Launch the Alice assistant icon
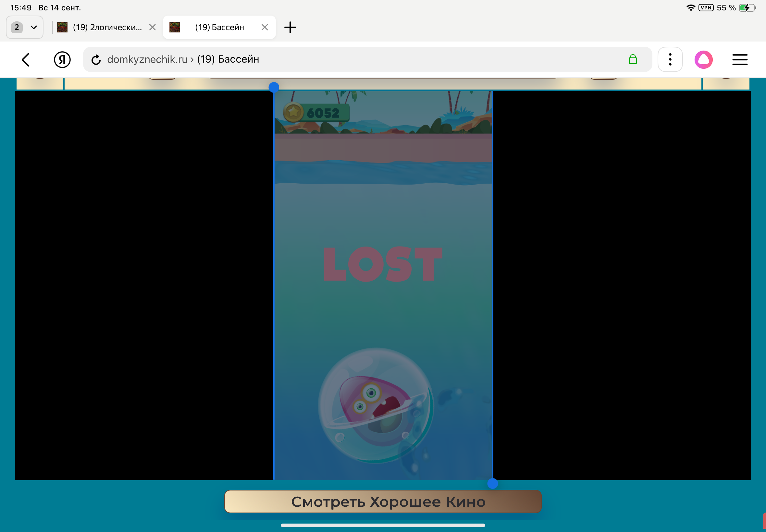Viewport: 766px width, 532px height. pyautogui.click(x=703, y=60)
